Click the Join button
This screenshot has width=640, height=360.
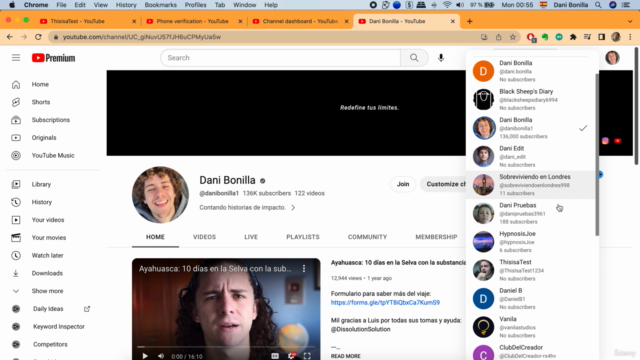pyautogui.click(x=403, y=184)
